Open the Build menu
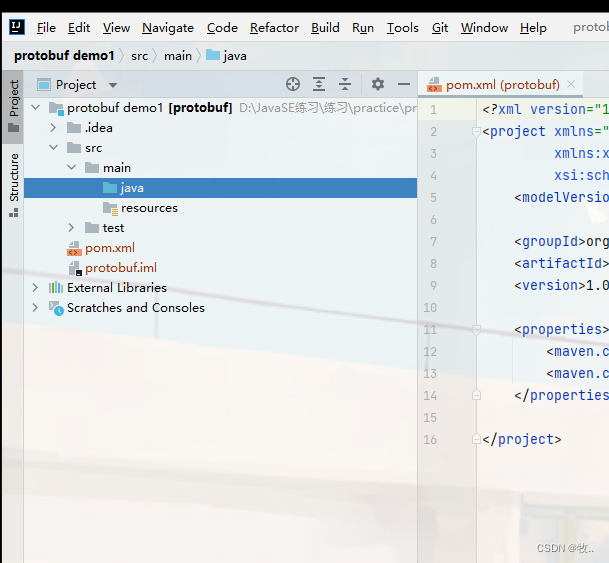Image resolution: width=609 pixels, height=563 pixels. 325,28
